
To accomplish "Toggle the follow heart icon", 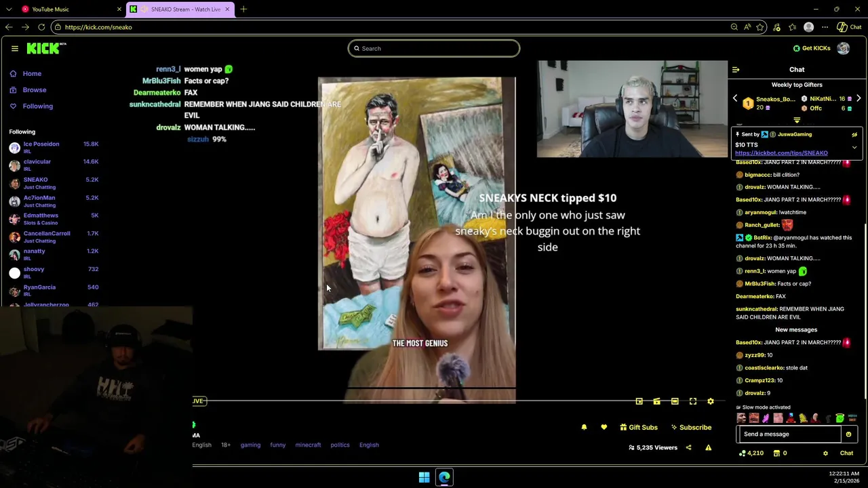I will (x=604, y=428).
